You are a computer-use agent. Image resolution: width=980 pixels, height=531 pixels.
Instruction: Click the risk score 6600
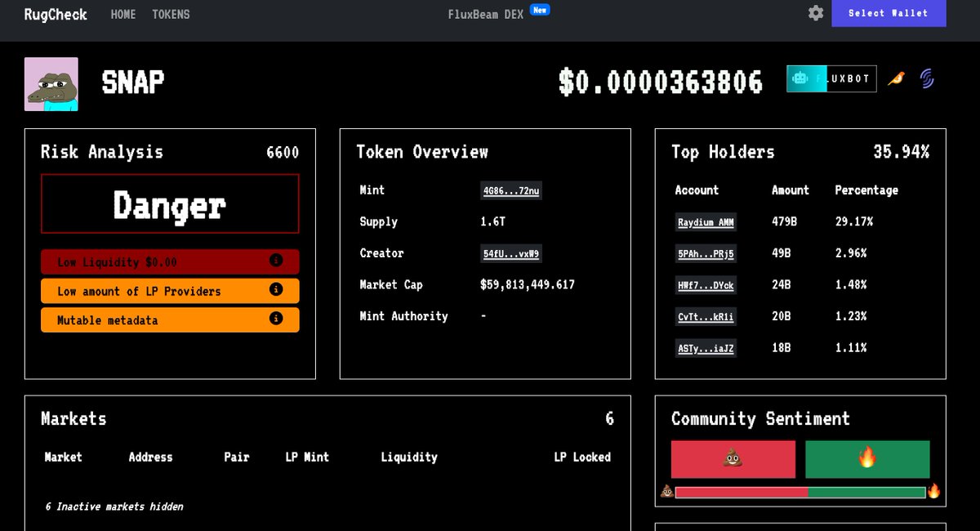[283, 152]
